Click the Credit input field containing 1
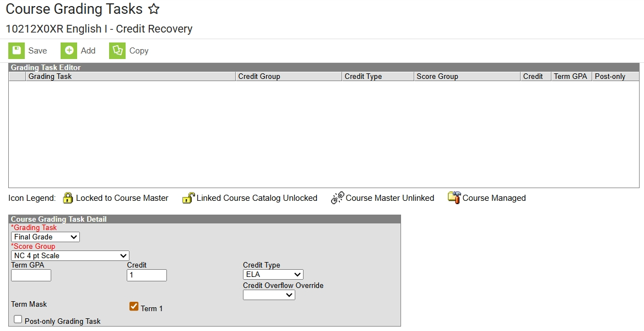The height and width of the screenshot is (331, 644). 147,275
